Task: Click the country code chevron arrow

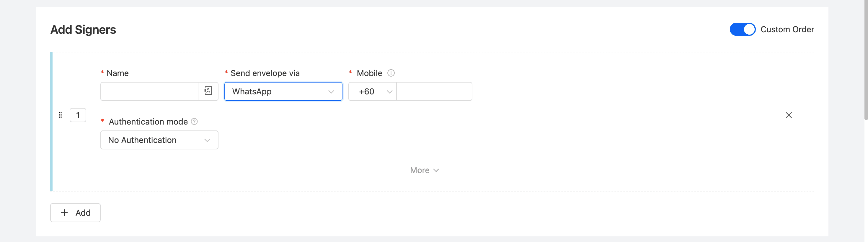Action: tap(389, 92)
